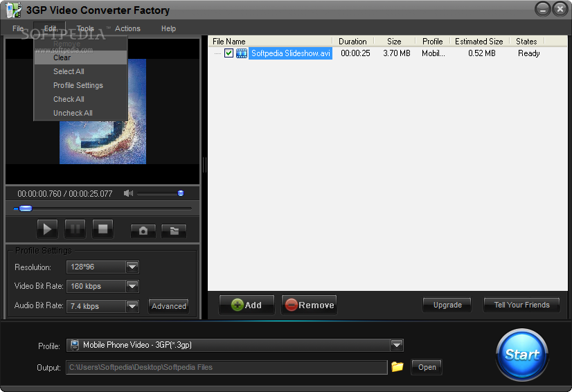572x392 pixels.
Task: Choose Profile Settings menu entry
Action: [80, 85]
